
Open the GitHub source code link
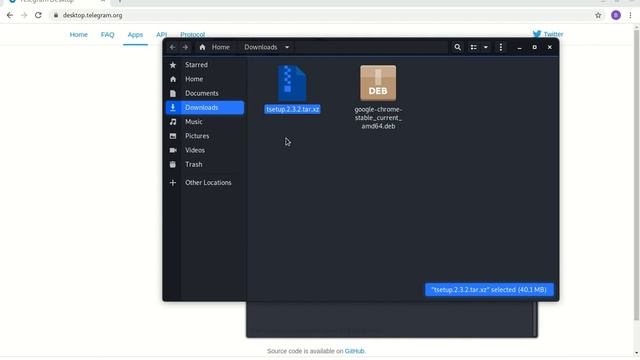[355, 351]
